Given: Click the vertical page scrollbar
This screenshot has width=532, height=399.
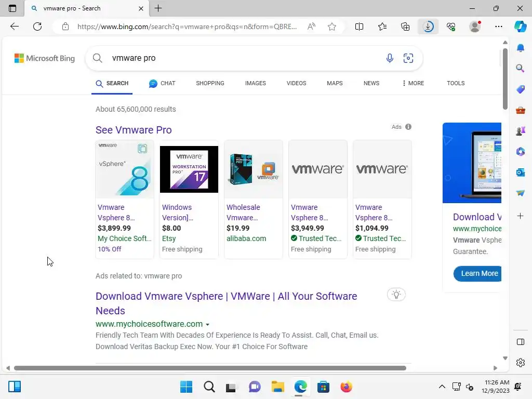Looking at the screenshot, I should tap(505, 79).
